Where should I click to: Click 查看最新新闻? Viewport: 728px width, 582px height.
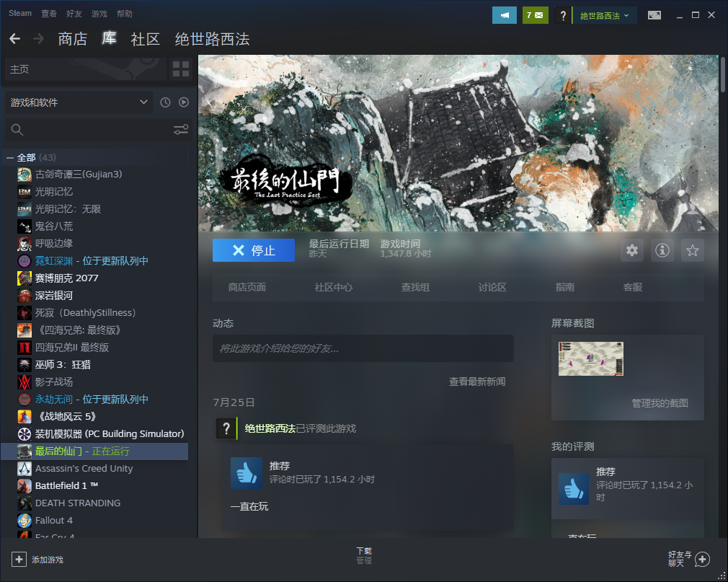pyautogui.click(x=477, y=382)
